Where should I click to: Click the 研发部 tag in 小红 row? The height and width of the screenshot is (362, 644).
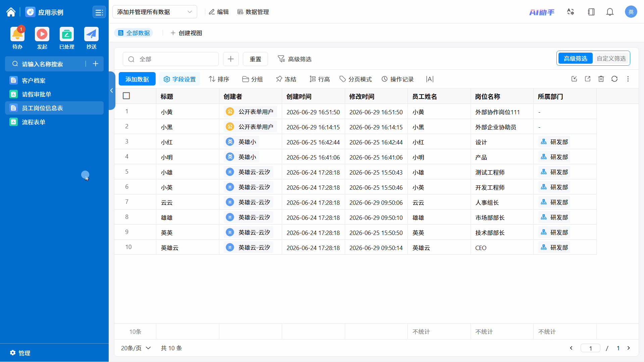tap(554, 142)
